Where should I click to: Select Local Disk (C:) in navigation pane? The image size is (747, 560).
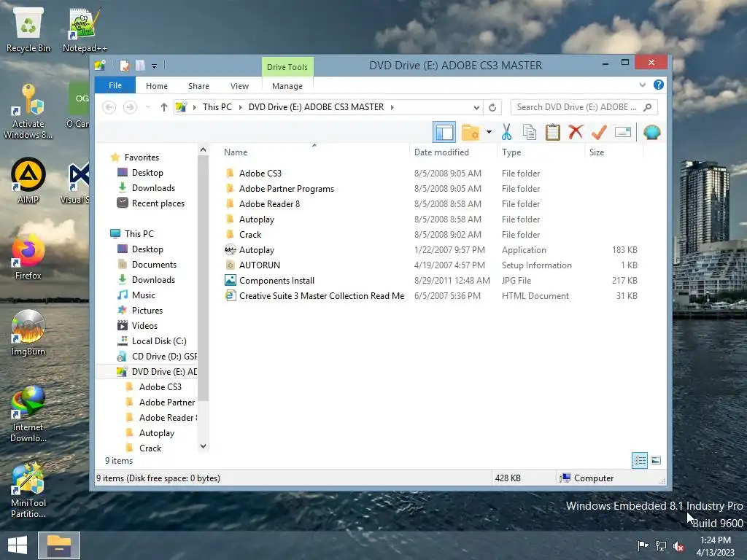pyautogui.click(x=158, y=341)
